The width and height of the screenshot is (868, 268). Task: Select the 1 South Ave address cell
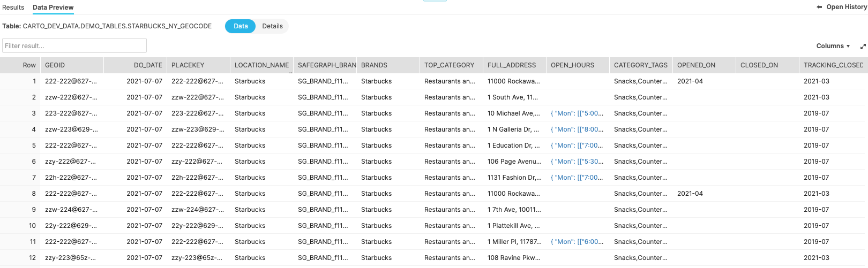pos(512,97)
